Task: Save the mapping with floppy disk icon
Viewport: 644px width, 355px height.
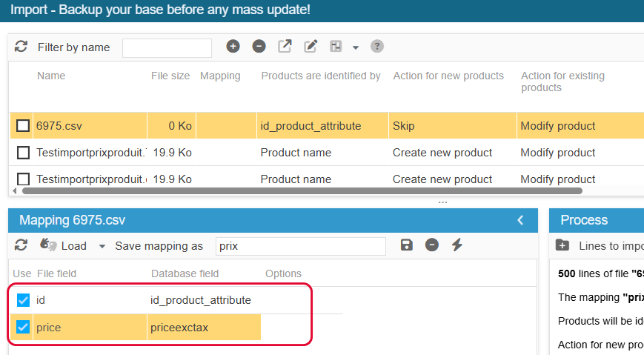Action: (x=407, y=245)
